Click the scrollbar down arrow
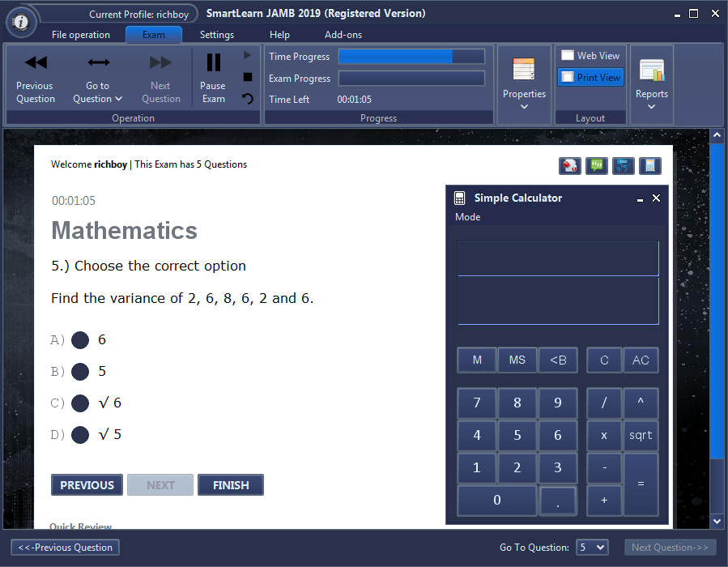Viewport: 728px width, 567px height. point(717,522)
